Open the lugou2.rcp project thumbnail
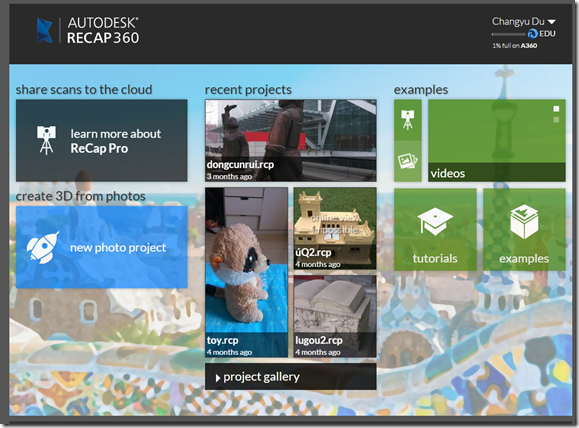 pyautogui.click(x=335, y=316)
